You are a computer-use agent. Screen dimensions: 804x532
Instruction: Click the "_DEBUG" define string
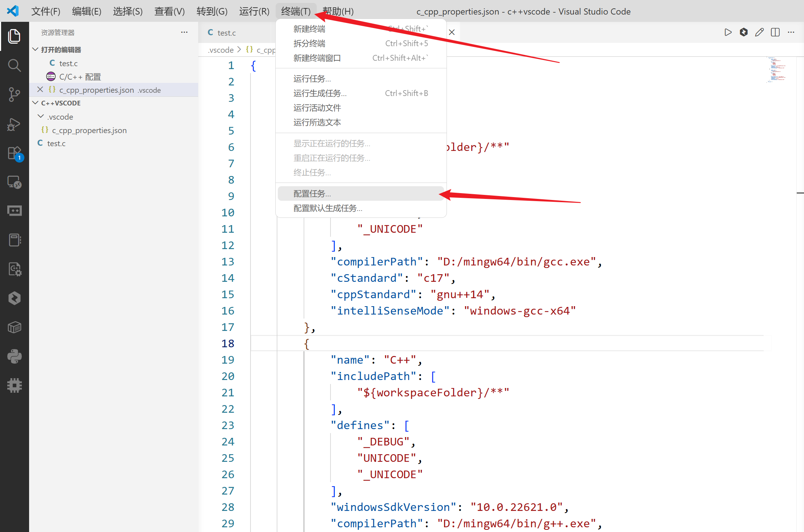384,441
